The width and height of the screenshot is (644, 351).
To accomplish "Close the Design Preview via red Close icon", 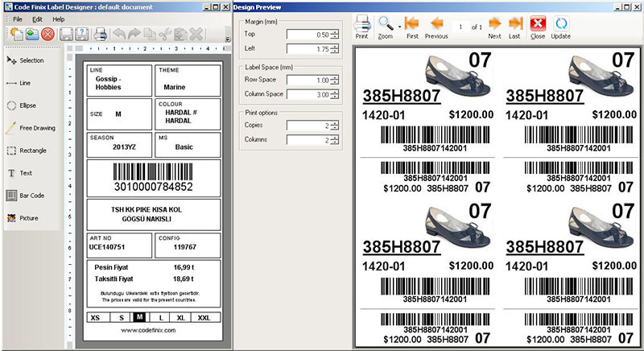I will click(x=538, y=27).
